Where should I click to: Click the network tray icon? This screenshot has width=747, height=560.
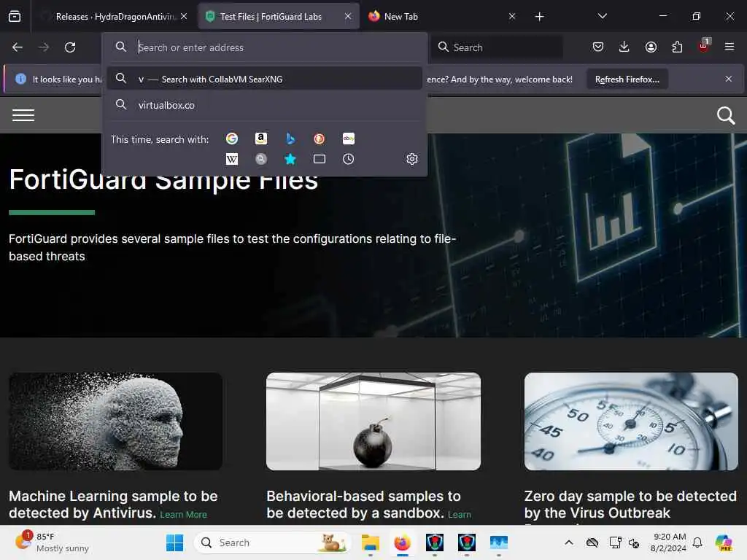[x=615, y=542]
